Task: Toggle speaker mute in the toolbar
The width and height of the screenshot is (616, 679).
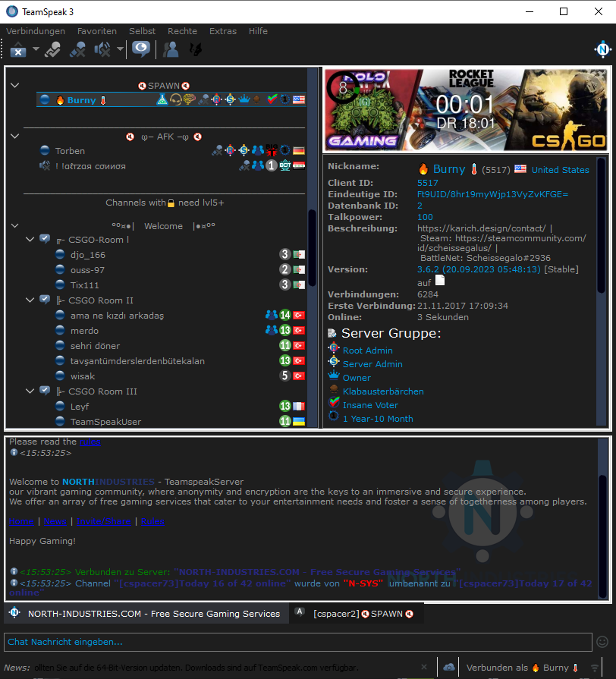Action: click(x=102, y=50)
